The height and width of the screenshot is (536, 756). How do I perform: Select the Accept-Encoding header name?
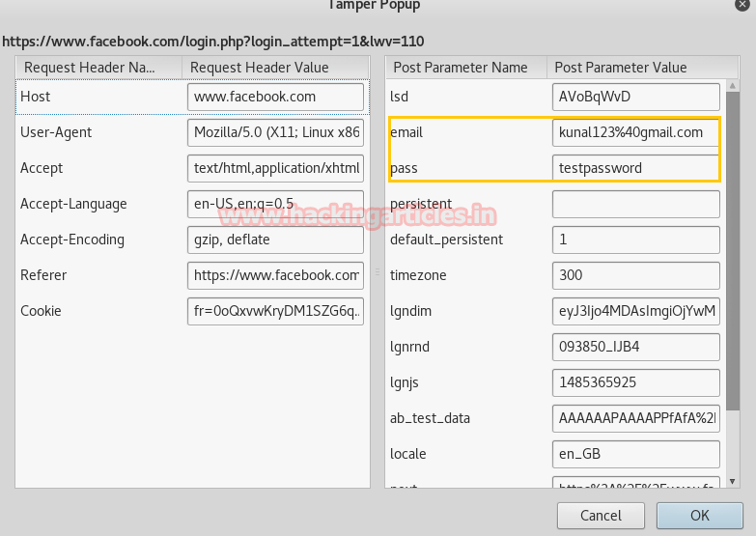pos(72,240)
